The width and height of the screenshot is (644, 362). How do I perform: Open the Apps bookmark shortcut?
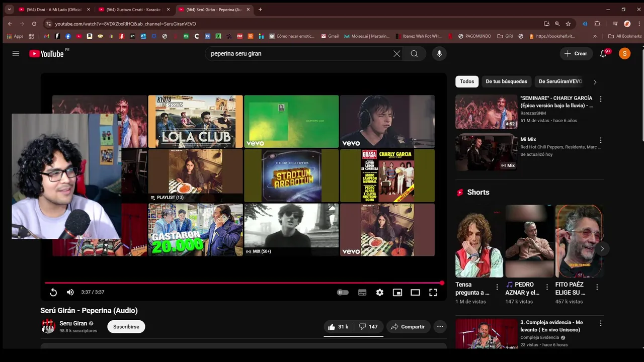pyautogui.click(x=15, y=36)
